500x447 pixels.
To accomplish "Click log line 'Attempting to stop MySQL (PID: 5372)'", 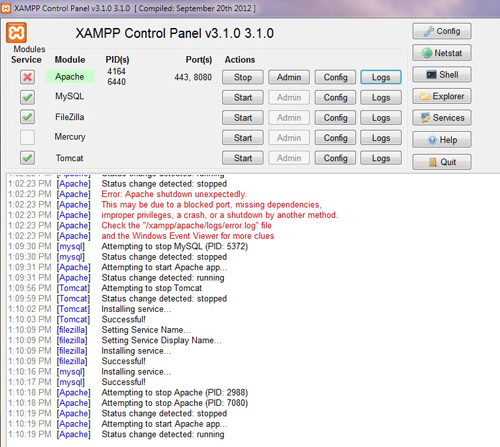I will click(x=175, y=246).
